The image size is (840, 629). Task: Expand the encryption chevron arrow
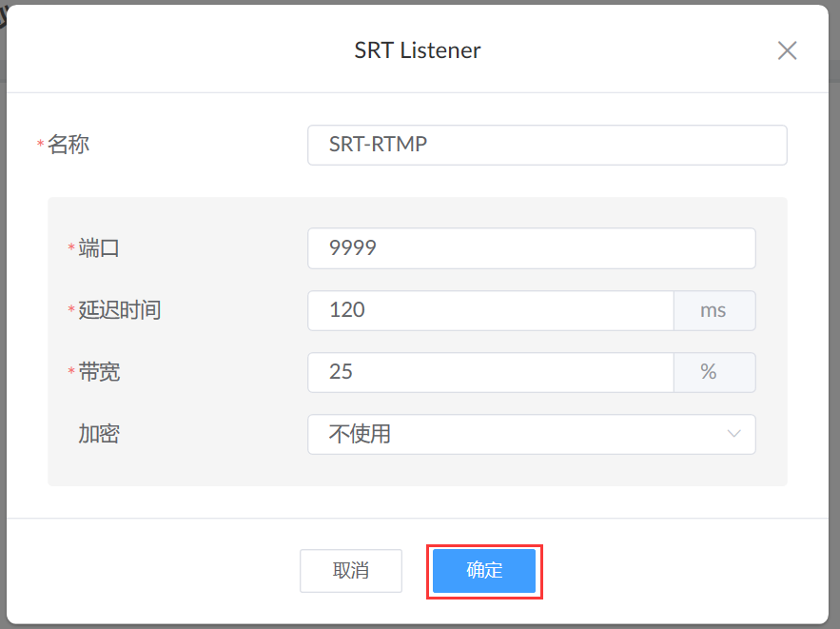click(733, 433)
